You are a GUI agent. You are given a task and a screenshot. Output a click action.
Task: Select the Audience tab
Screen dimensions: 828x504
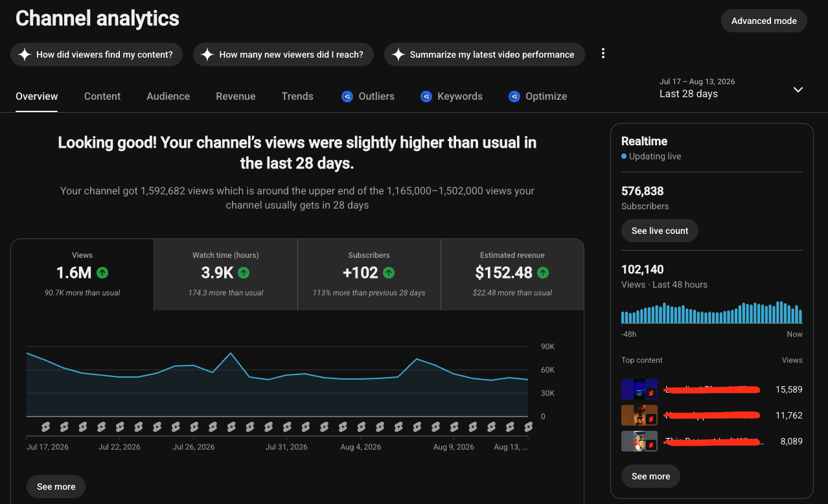168,96
